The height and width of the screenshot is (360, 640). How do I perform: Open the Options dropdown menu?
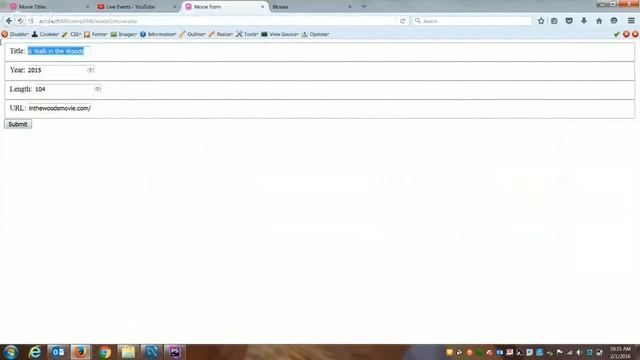tap(316, 34)
